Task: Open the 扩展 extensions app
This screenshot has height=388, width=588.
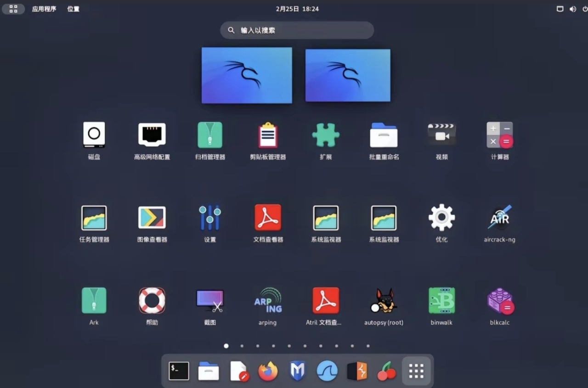Action: 326,135
